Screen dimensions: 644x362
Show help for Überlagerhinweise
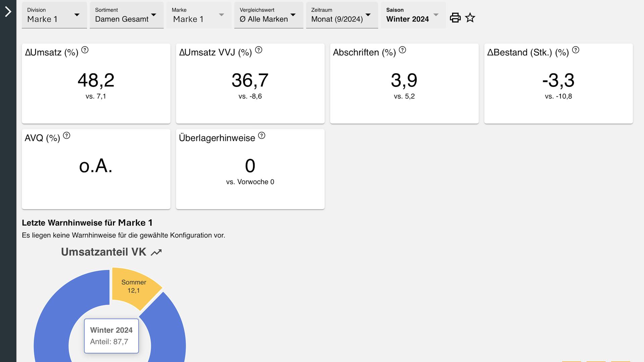pyautogui.click(x=262, y=136)
